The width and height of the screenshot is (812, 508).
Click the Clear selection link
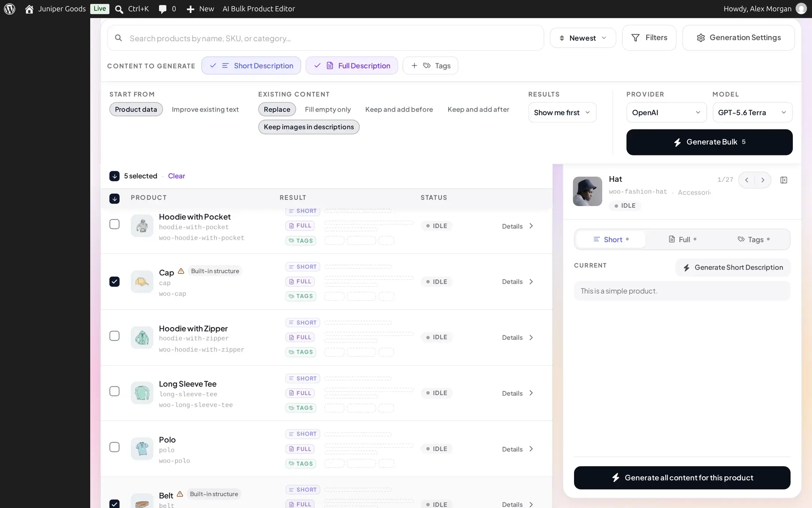click(x=176, y=176)
